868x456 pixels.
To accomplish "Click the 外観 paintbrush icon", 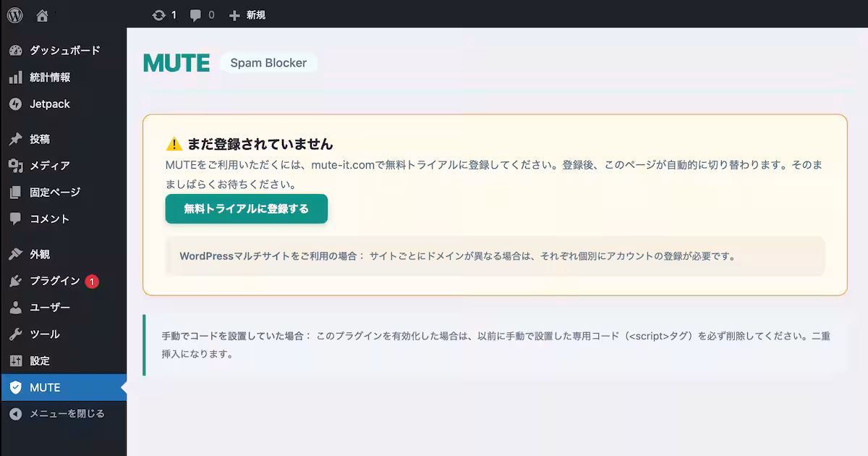I will coord(16,254).
